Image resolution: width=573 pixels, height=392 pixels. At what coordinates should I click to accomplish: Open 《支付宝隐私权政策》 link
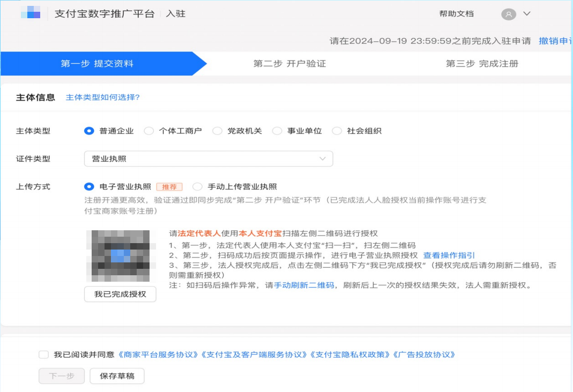pos(350,355)
